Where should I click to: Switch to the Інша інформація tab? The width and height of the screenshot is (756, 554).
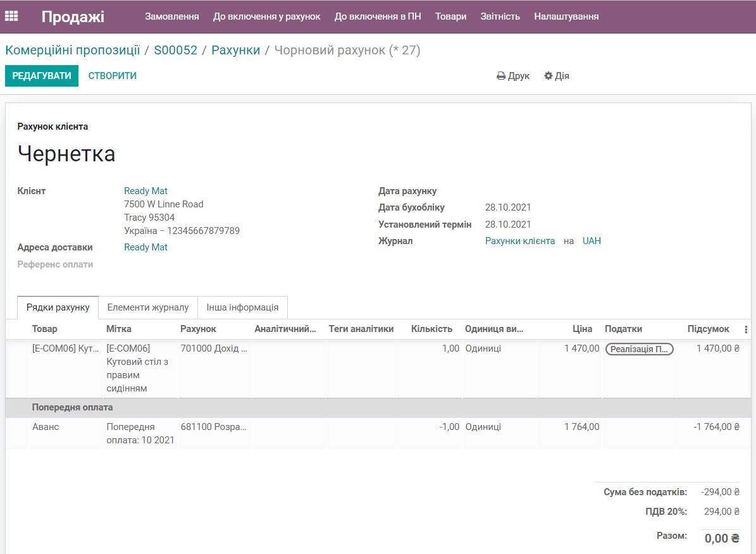click(244, 307)
